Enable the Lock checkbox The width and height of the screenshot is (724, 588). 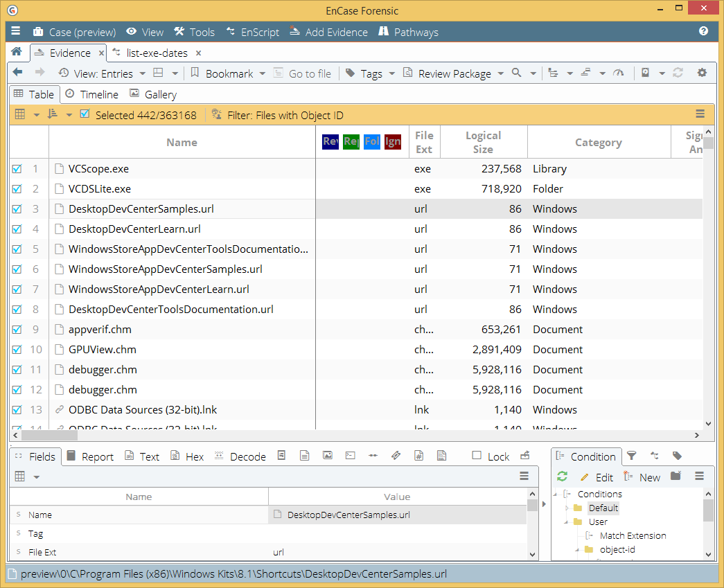pyautogui.click(x=477, y=456)
